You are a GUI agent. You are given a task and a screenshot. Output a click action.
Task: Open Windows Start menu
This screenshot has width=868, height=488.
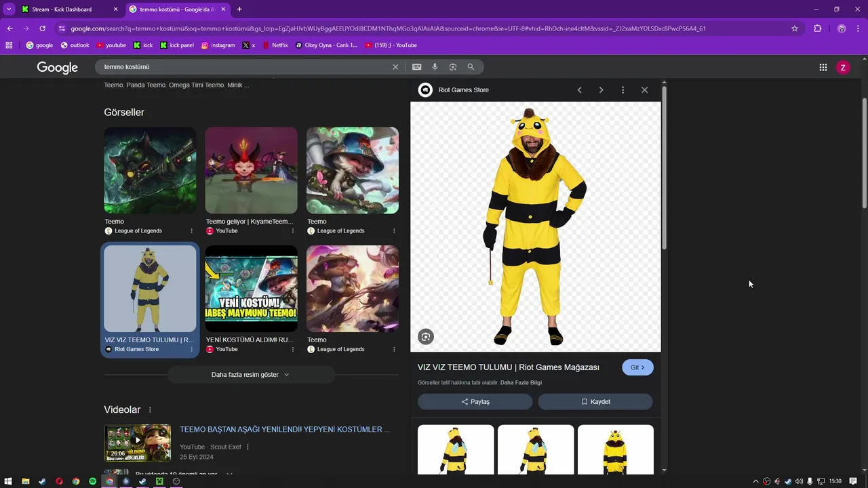pos(9,481)
